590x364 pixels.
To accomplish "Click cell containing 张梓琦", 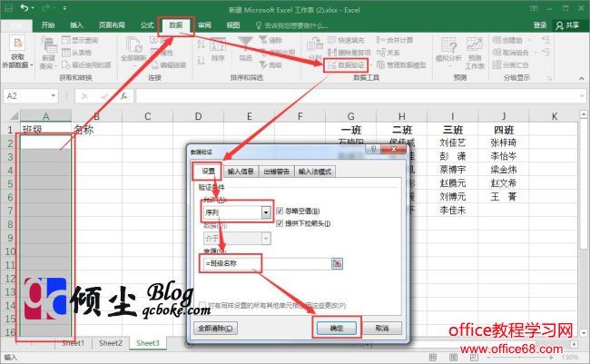I will tap(504, 143).
